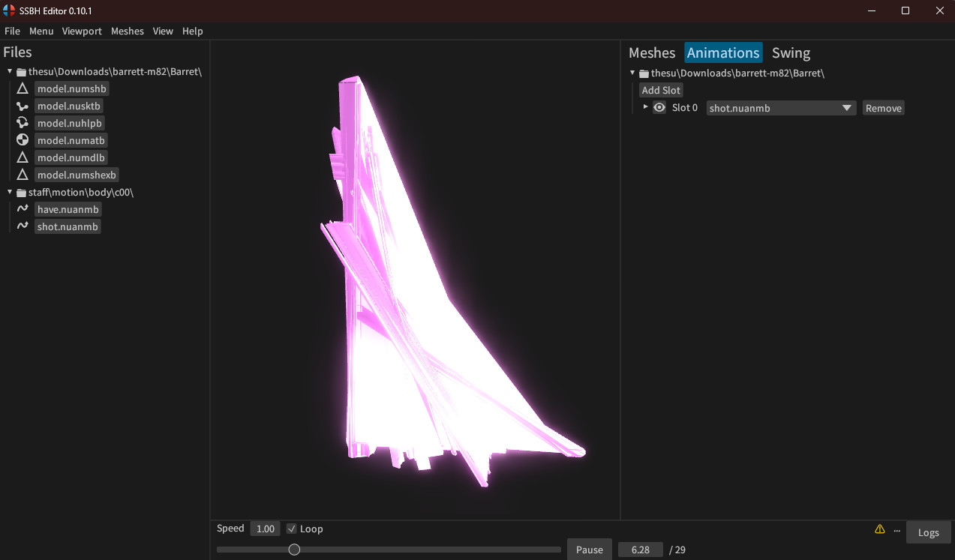Switch to the Swing tab
The height and width of the screenshot is (560, 955).
(791, 52)
